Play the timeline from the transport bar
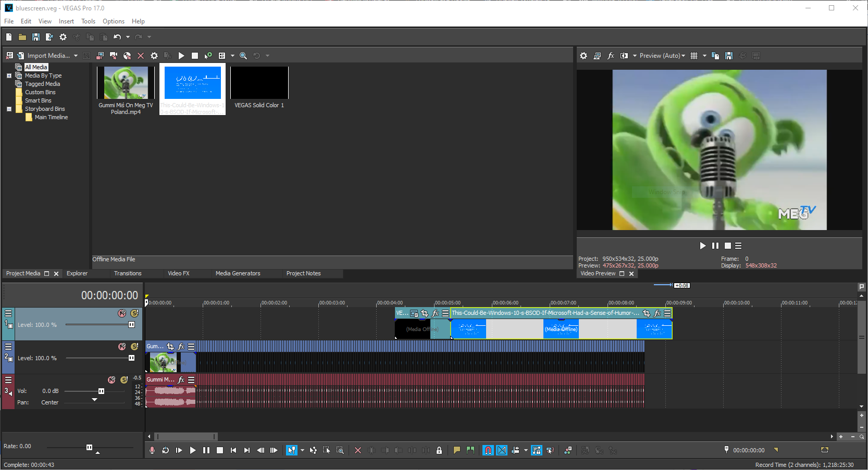868x470 pixels. [x=193, y=450]
